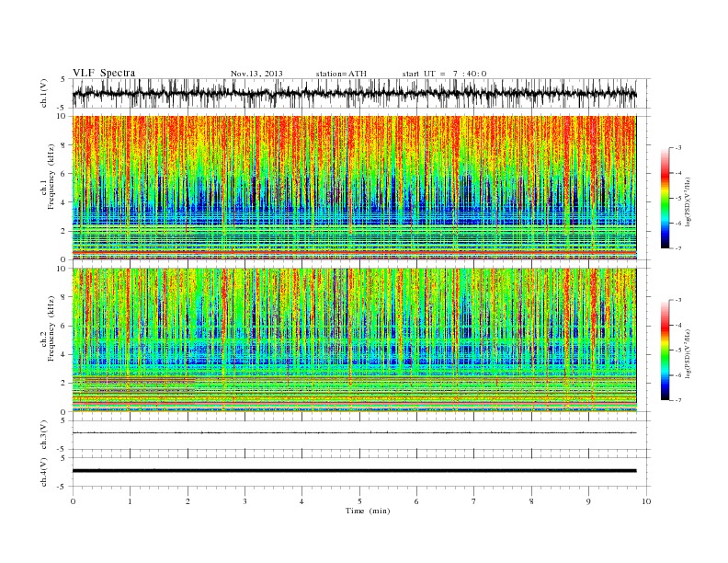Click the "-3" label on ch.1 colorbar
Screen dimensions: 728x563
coord(678,148)
